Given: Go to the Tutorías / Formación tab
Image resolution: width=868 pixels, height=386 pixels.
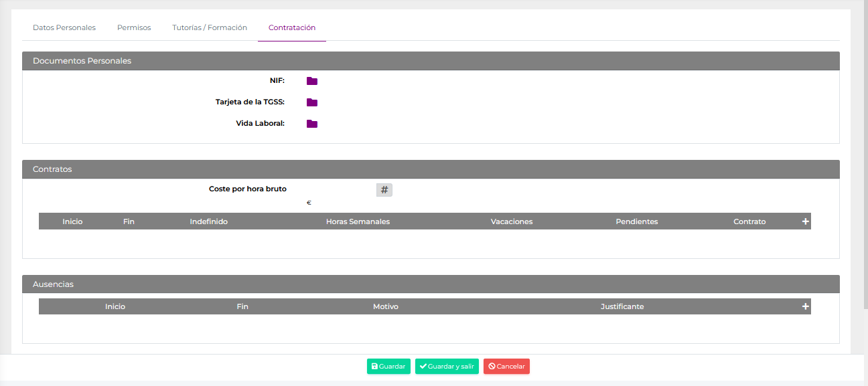Looking at the screenshot, I should 210,27.
